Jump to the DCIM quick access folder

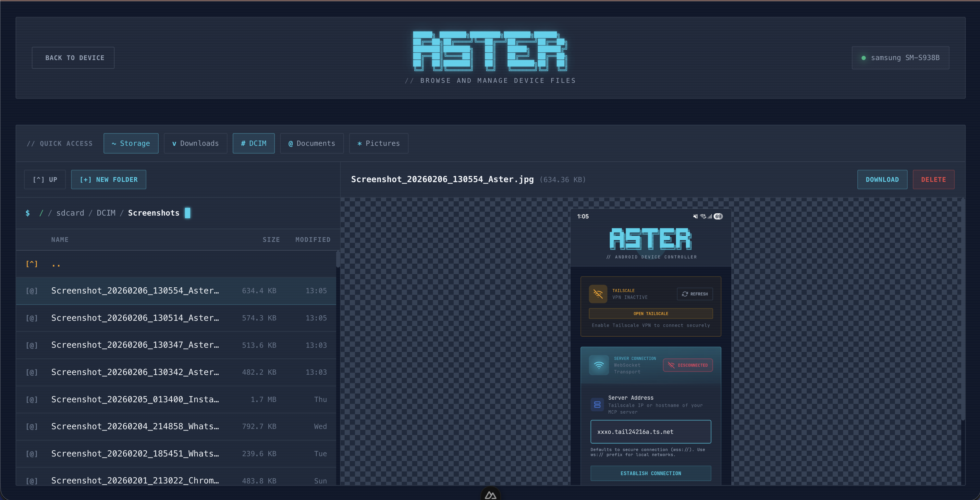click(253, 144)
